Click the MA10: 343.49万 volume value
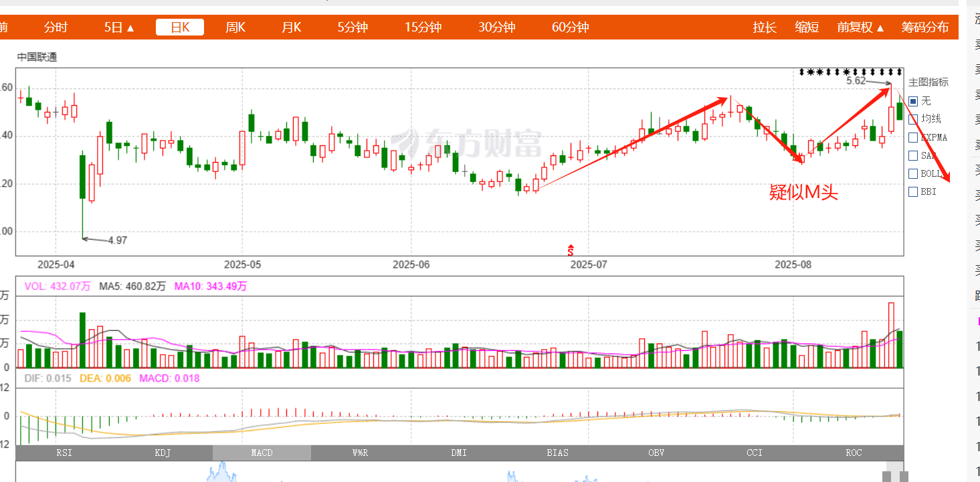The height and width of the screenshot is (482, 980). tap(211, 286)
